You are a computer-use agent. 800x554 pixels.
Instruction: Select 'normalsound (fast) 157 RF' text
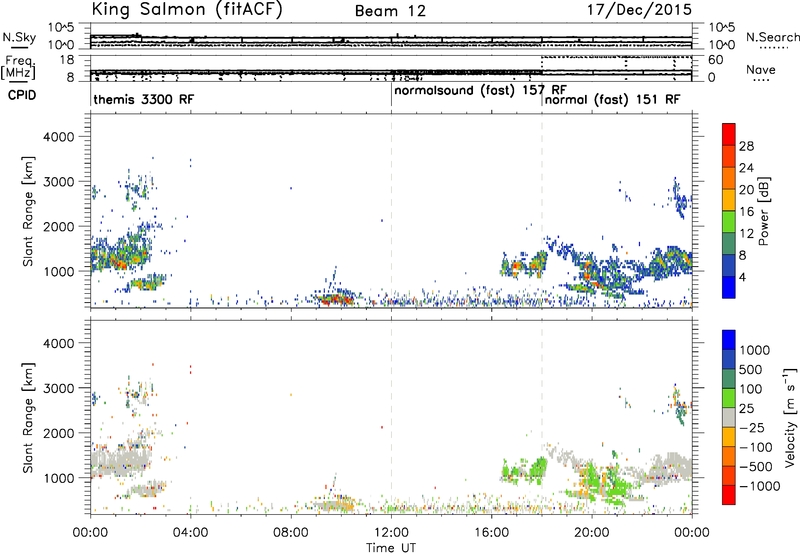[x=481, y=91]
